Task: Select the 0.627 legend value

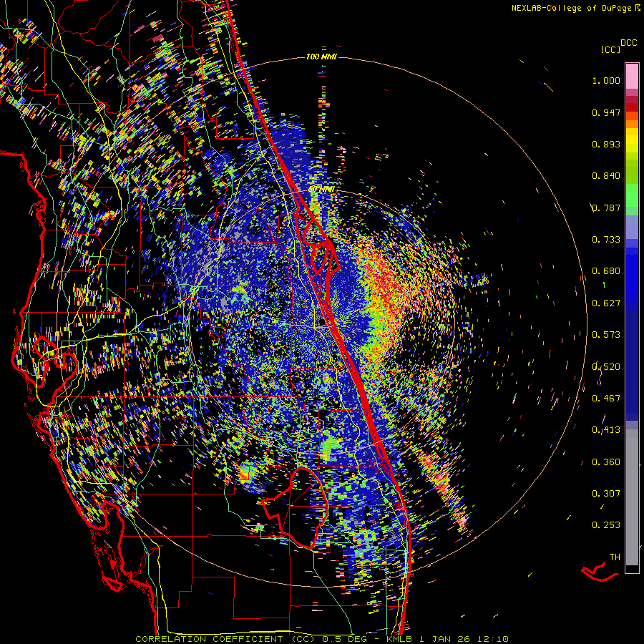Action: click(606, 303)
